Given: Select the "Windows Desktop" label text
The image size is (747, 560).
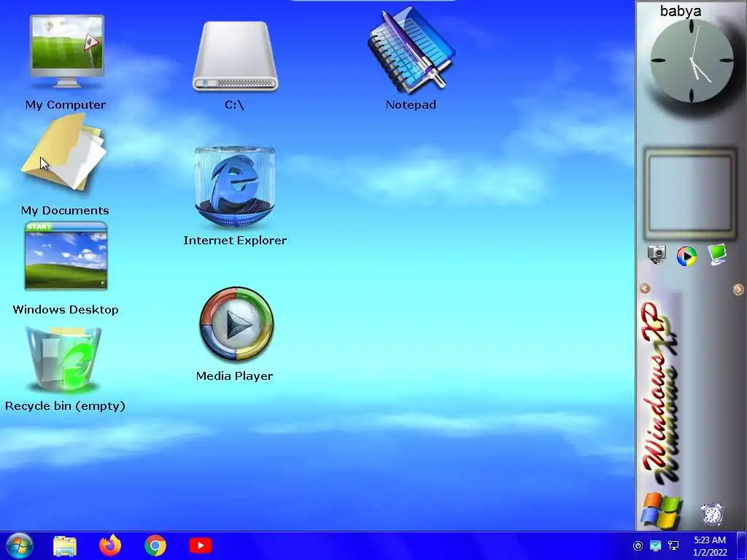Looking at the screenshot, I should [x=66, y=309].
